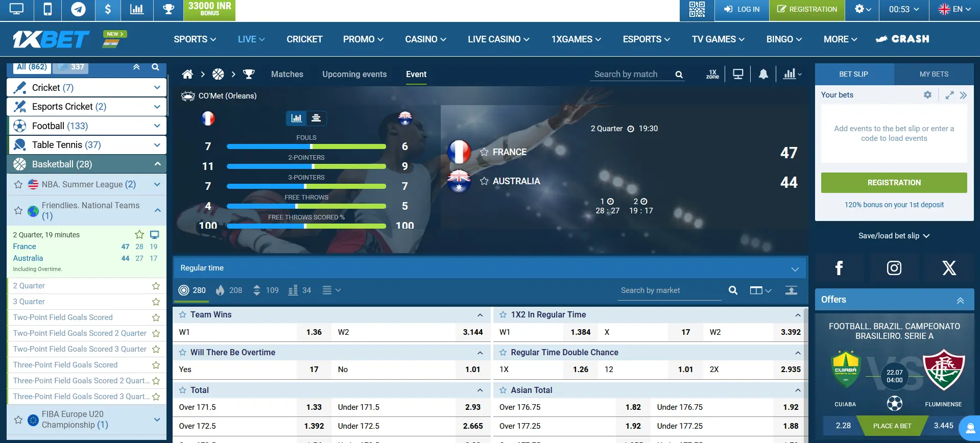
Task: Switch to Upcoming events tab
Action: click(354, 75)
